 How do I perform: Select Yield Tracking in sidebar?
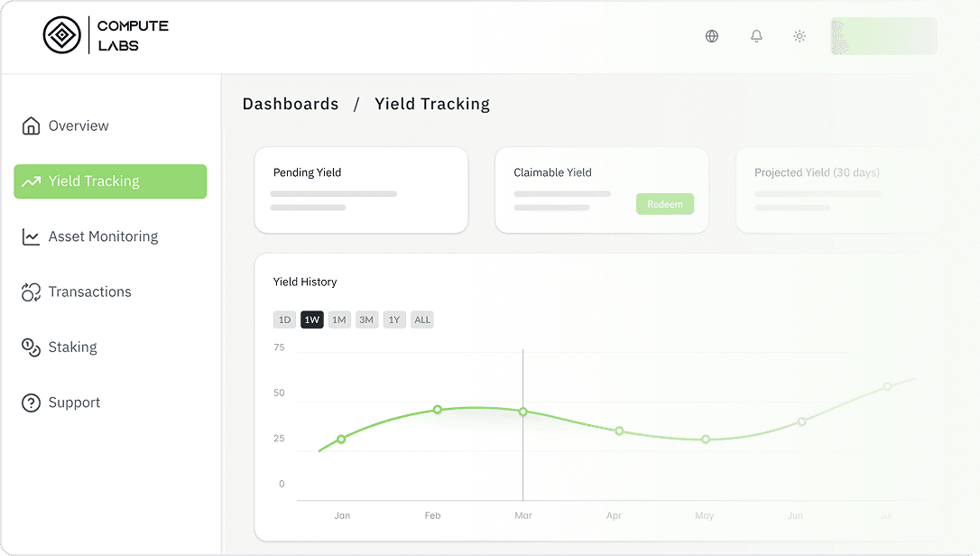(110, 181)
